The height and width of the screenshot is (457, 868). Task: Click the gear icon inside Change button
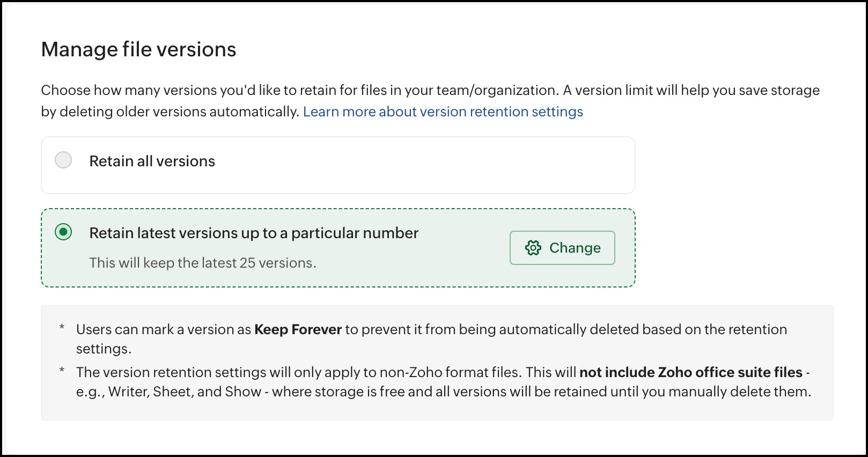533,248
